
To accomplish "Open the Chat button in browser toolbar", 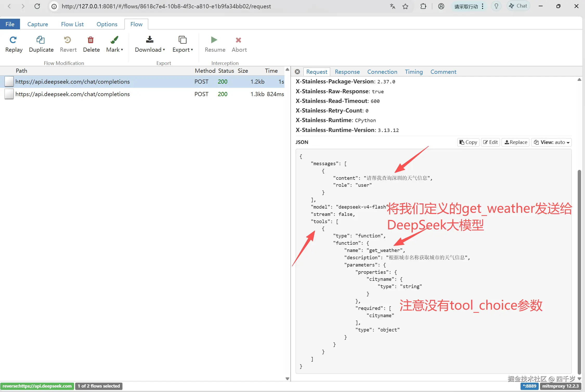I will (x=518, y=6).
